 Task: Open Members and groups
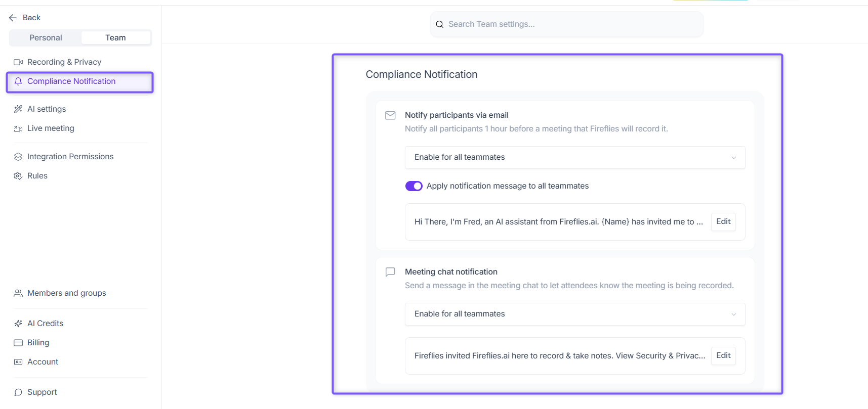coord(67,293)
